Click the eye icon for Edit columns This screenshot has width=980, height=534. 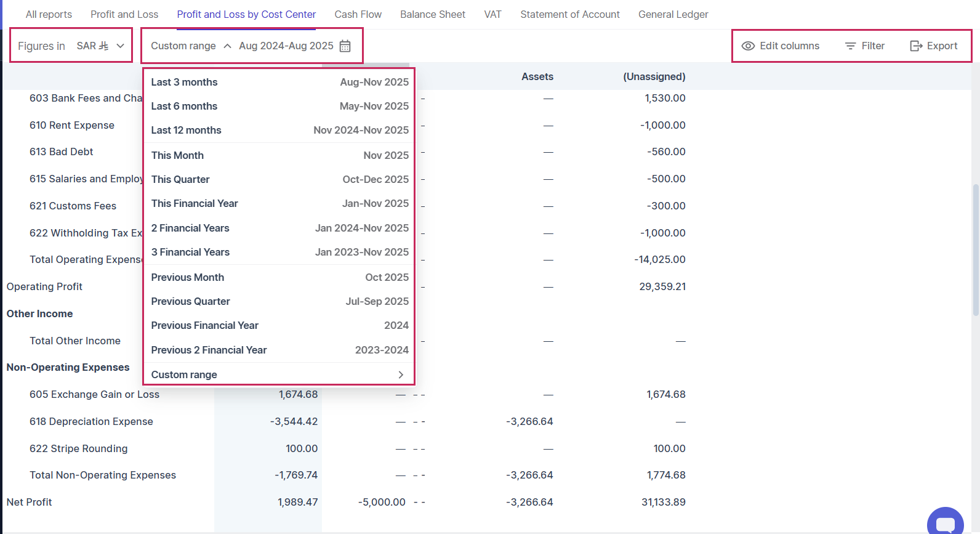[x=748, y=46]
